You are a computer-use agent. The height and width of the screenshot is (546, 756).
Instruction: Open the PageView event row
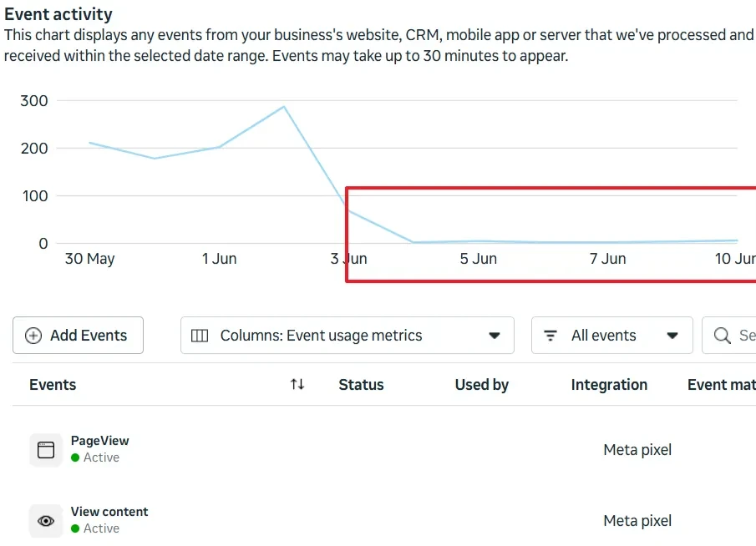click(383, 450)
